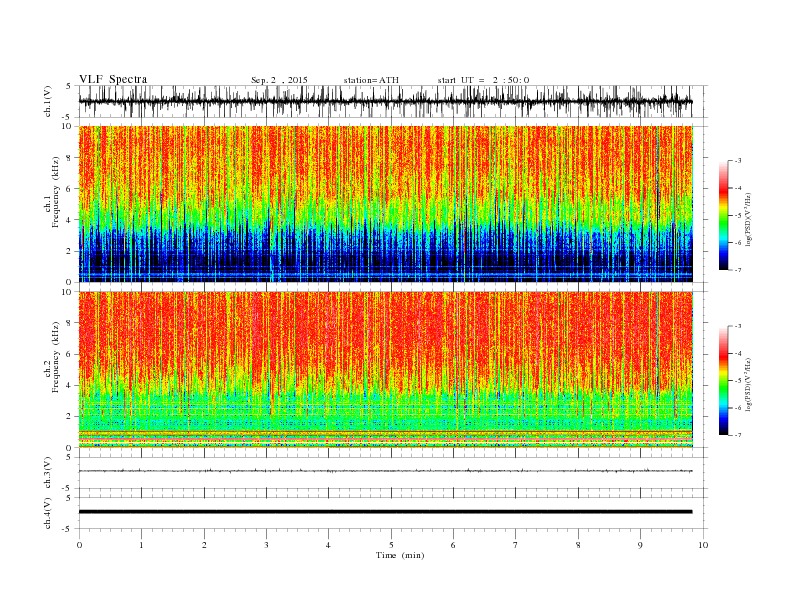Click time axis tick label "8"
Viewport: 792px width, 612px height.
578,545
